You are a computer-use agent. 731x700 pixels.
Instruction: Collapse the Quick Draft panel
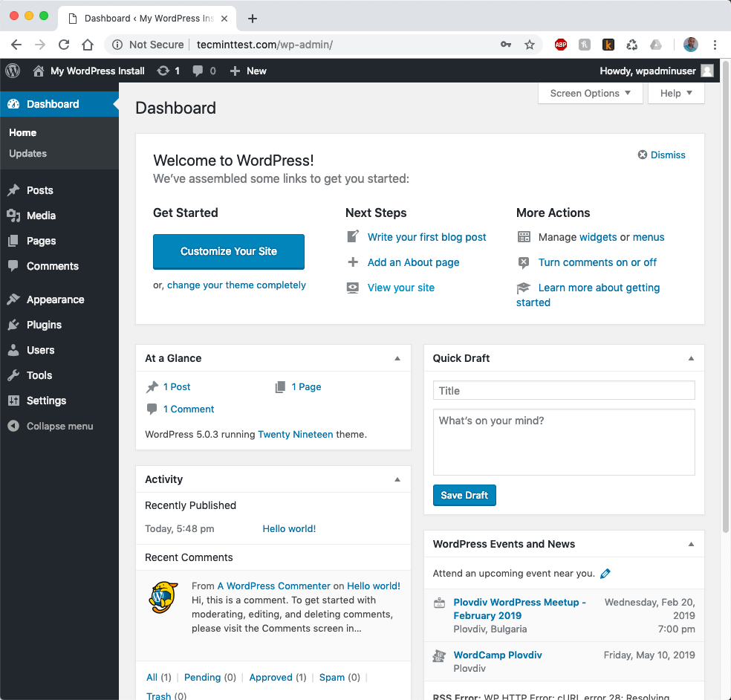click(x=691, y=358)
